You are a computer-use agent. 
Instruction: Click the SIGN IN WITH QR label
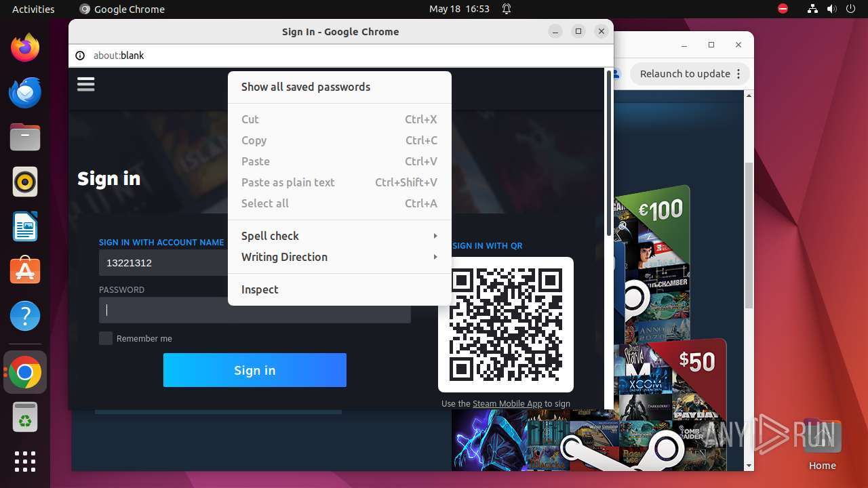(x=488, y=245)
